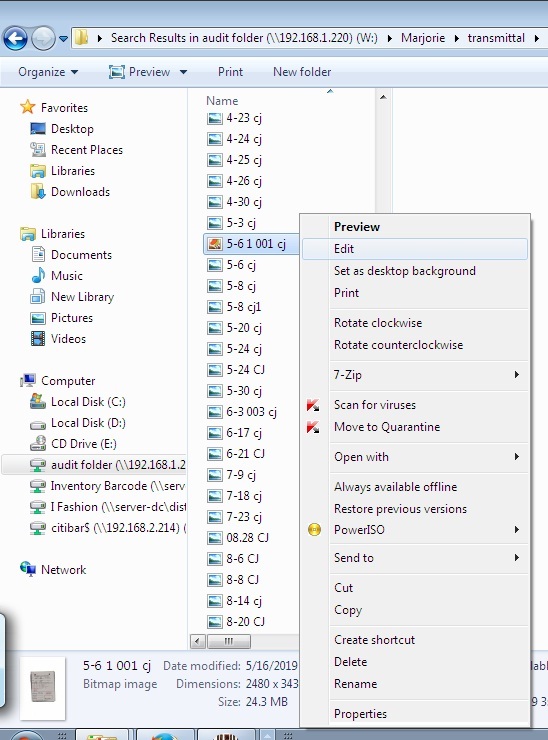Click the icon of 5-6 1 001 cj
The image size is (548, 740).
coord(215,244)
